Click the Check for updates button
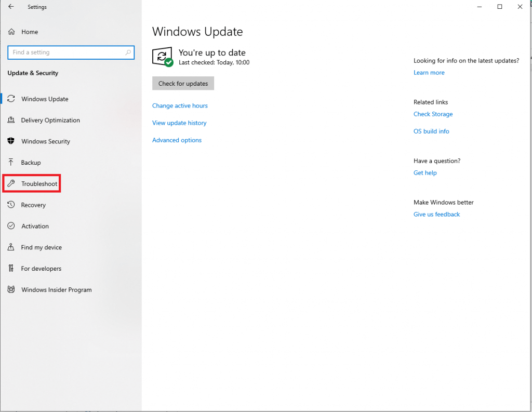 click(x=183, y=83)
